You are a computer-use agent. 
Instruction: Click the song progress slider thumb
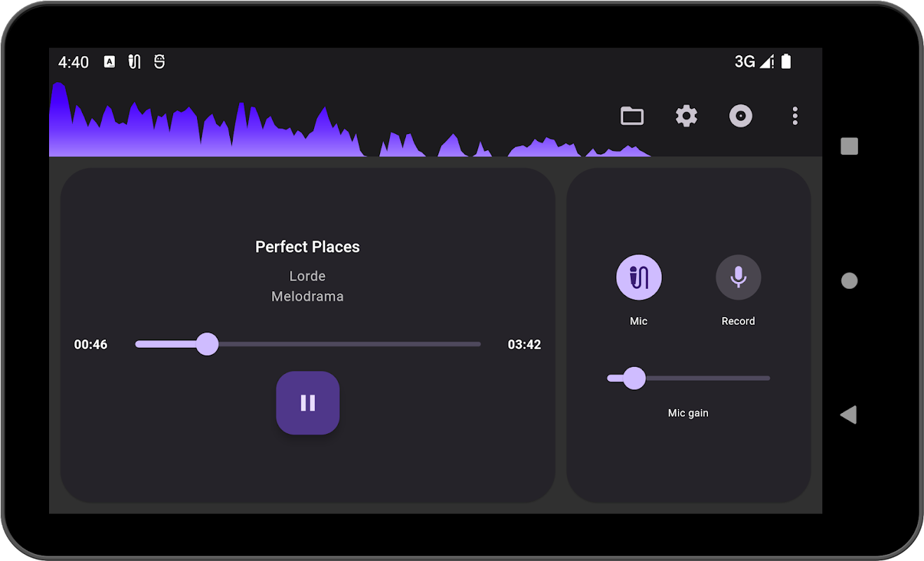pyautogui.click(x=207, y=344)
